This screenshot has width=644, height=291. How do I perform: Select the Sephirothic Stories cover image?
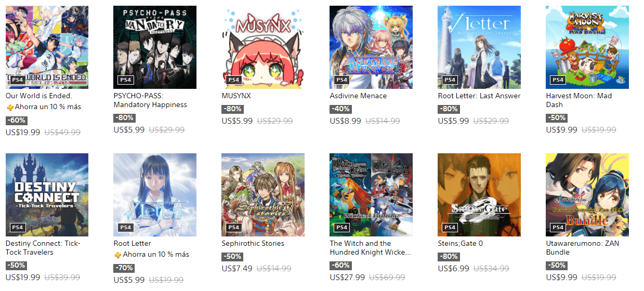(x=263, y=195)
